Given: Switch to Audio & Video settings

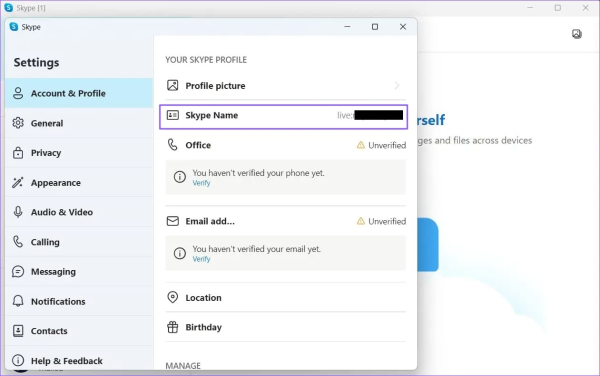Looking at the screenshot, I should (79, 212).
